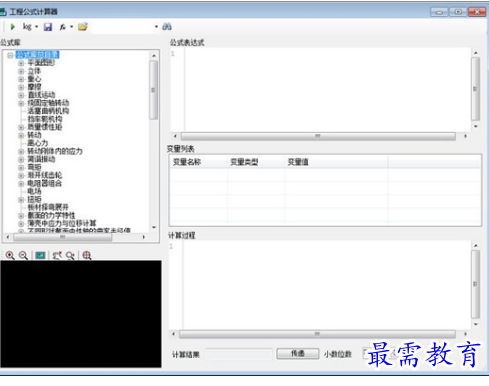Select the 转动 tree item
Image resolution: width=489 pixels, height=386 pixels.
(x=34, y=135)
